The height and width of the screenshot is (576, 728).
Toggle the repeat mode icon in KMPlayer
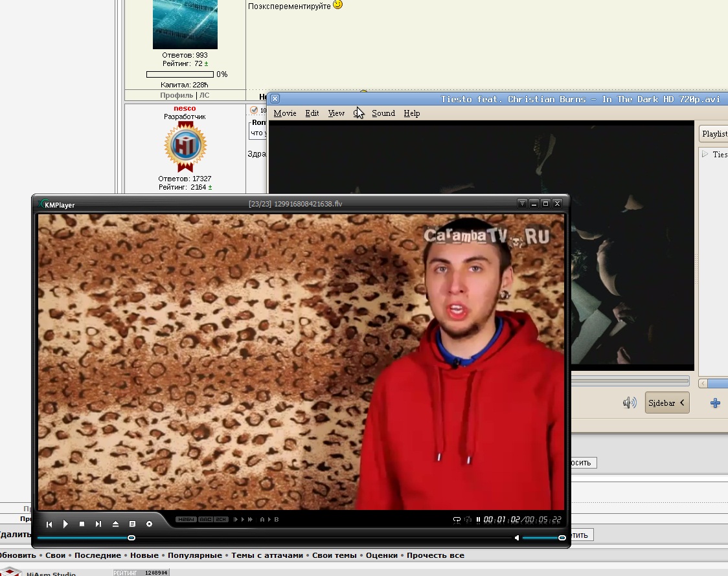(457, 519)
